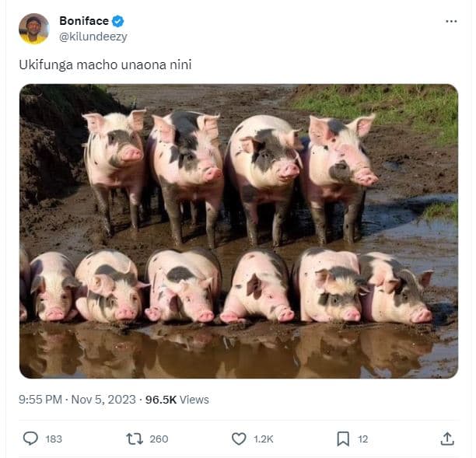Click the 1.2K likes count

tap(264, 439)
